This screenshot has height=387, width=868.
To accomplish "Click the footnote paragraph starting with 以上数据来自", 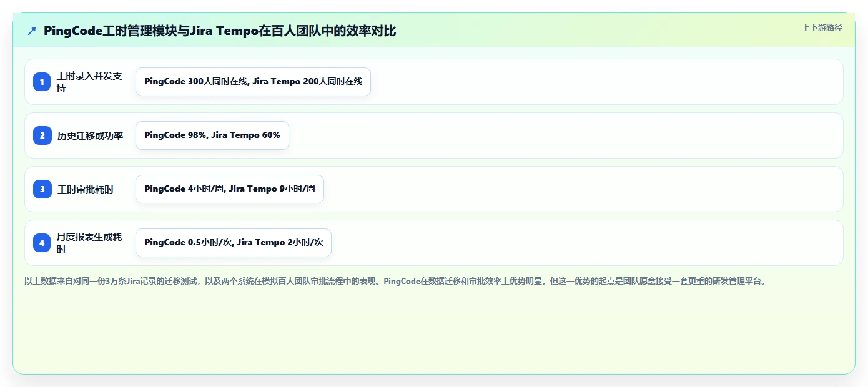I will click(395, 281).
